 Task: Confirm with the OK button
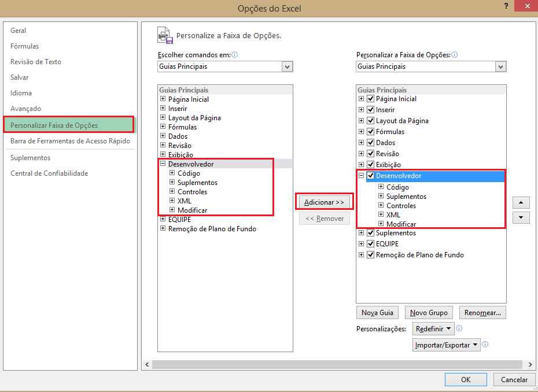click(466, 379)
